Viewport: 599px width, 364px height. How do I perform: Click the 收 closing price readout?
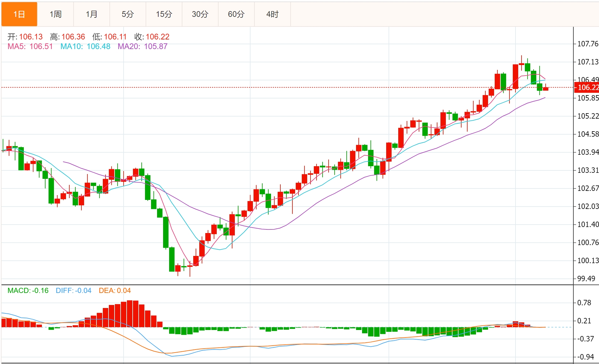point(152,37)
